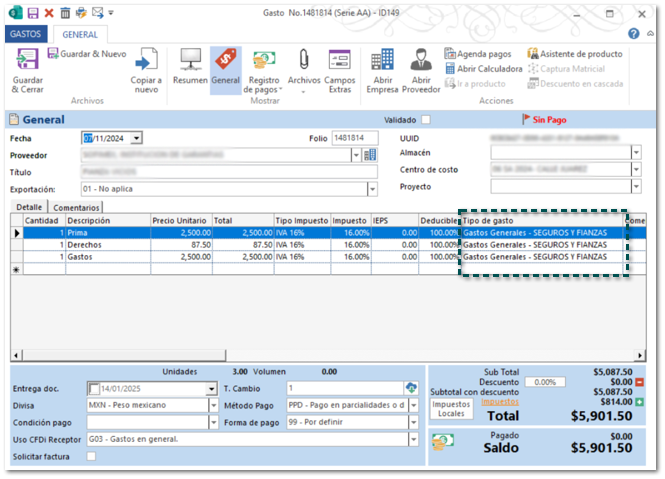Open the Abrir Calculadora tool
The height and width of the screenshot is (479, 665).
pyautogui.click(x=483, y=69)
